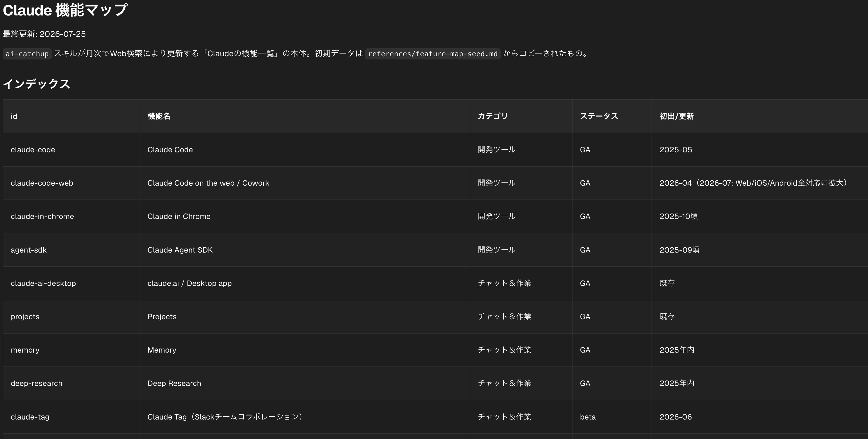Click the "Deep Research" feature name
Screen dimensions: 868x439
(x=174, y=383)
